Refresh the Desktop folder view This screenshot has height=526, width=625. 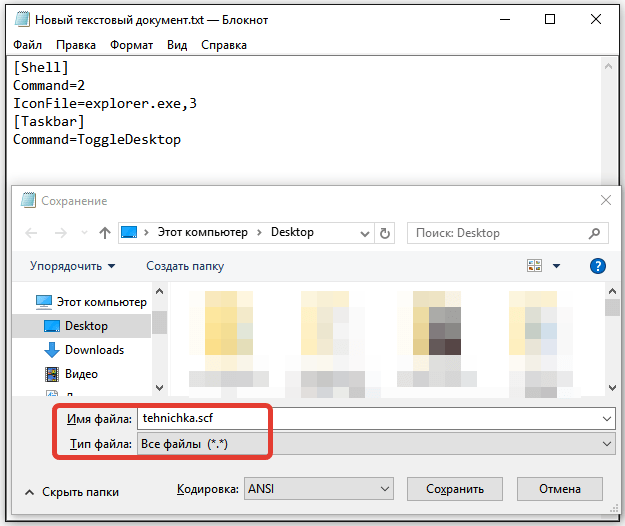pyautogui.click(x=385, y=233)
